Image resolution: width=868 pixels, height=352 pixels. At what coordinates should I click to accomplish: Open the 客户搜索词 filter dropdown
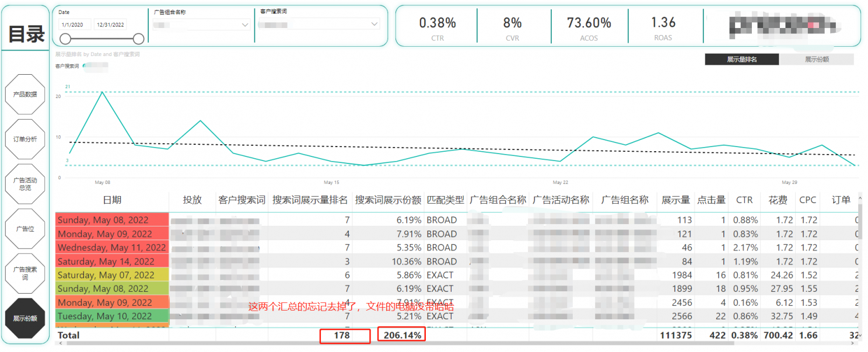(x=318, y=24)
